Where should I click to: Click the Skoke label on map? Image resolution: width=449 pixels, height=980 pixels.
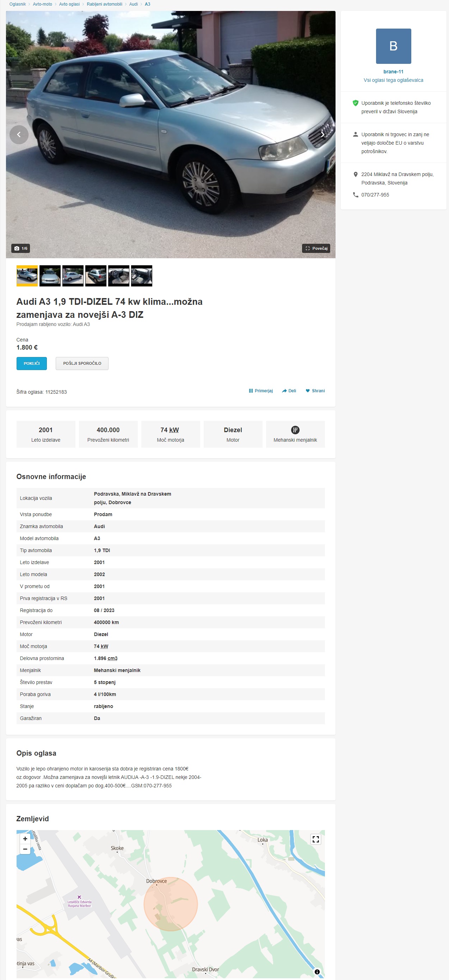point(117,848)
